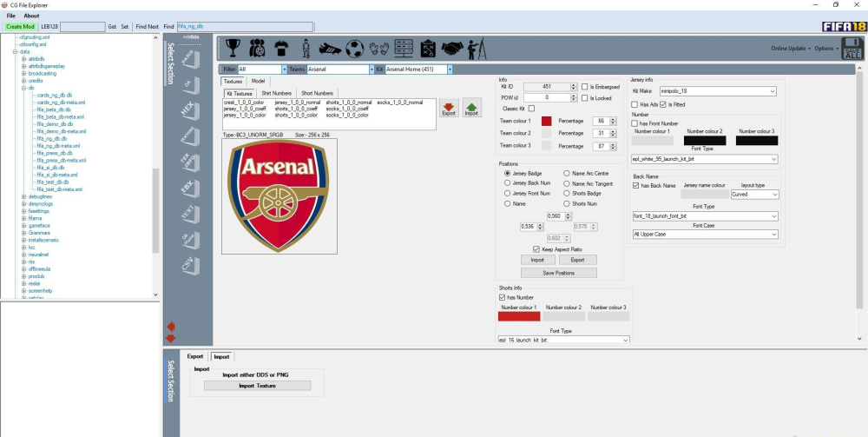Open the Font Case dropdown
868x437 pixels.
(705, 235)
